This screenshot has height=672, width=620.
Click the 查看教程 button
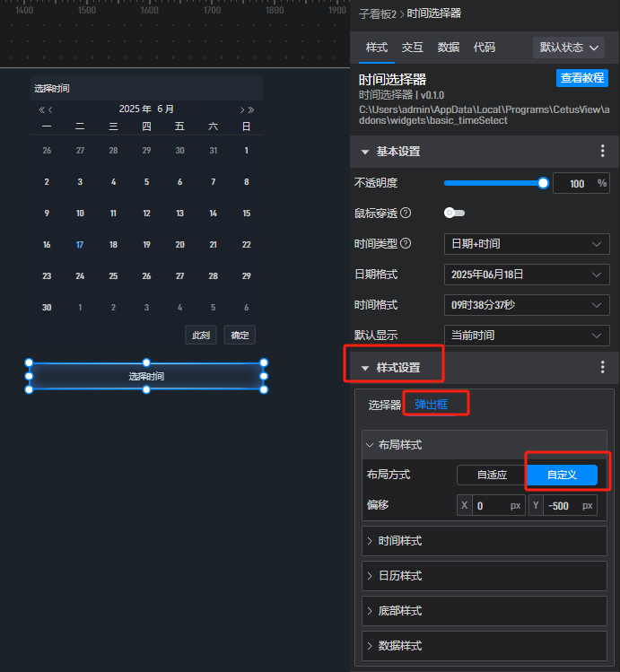581,78
